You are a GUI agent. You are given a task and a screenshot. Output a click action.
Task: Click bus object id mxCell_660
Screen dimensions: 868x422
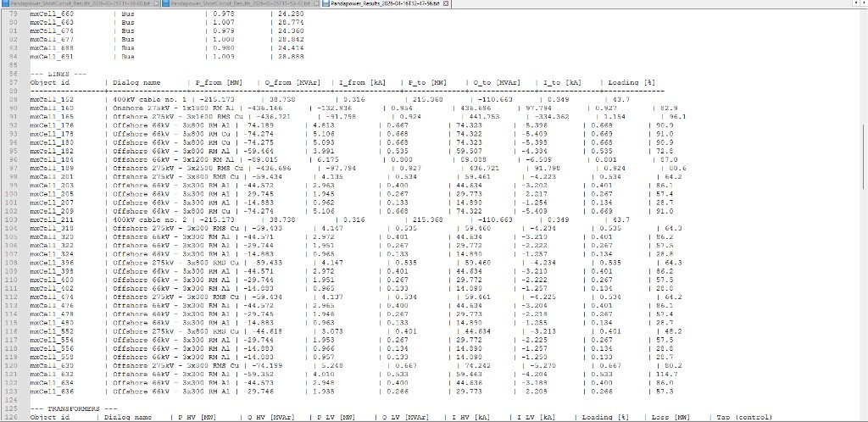point(52,14)
